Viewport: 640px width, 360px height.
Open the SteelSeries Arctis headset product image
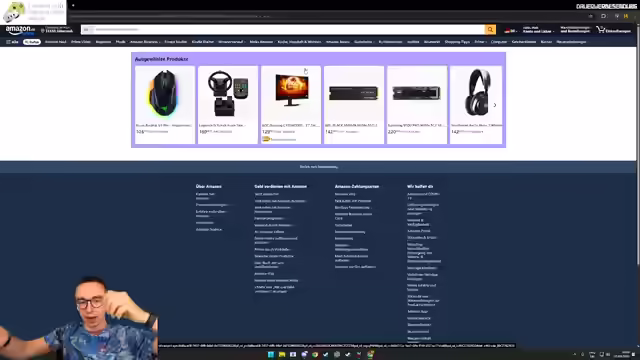pyautogui.click(x=476, y=93)
